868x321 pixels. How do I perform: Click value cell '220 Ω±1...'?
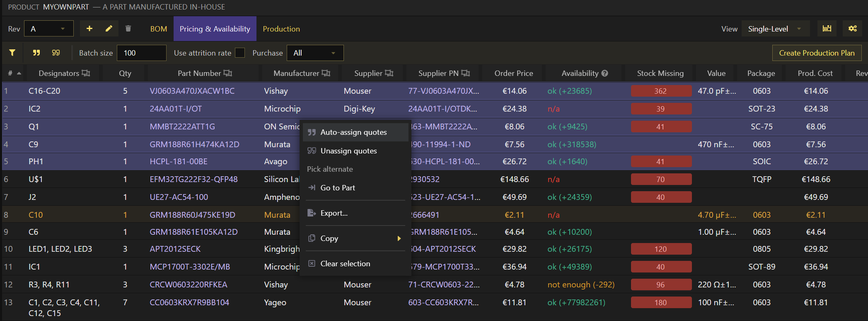pos(717,285)
